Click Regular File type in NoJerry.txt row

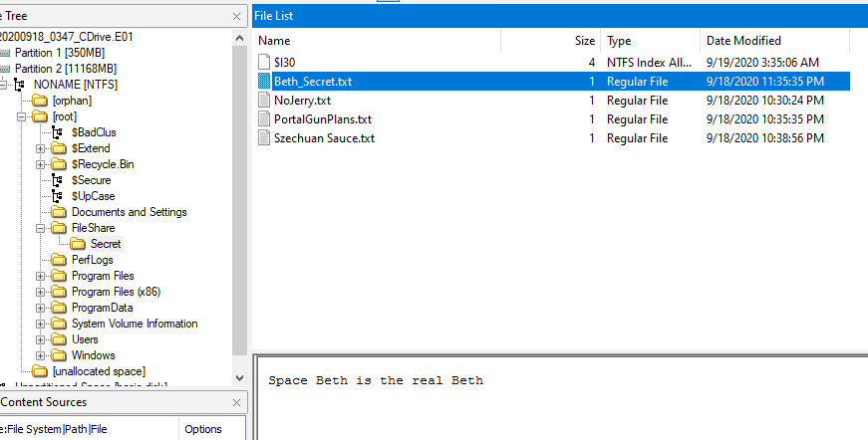coord(637,101)
